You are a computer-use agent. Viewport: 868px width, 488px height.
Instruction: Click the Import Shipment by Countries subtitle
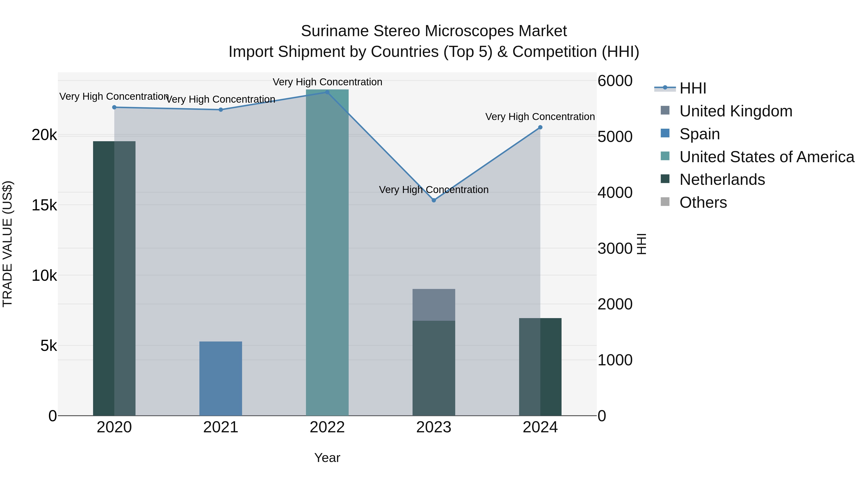(x=434, y=52)
